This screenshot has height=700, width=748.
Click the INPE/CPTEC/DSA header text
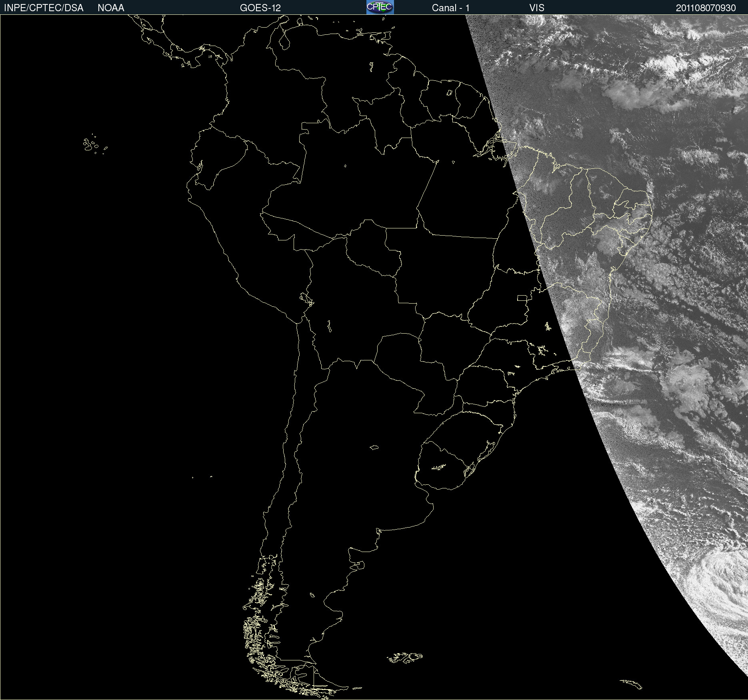[44, 8]
